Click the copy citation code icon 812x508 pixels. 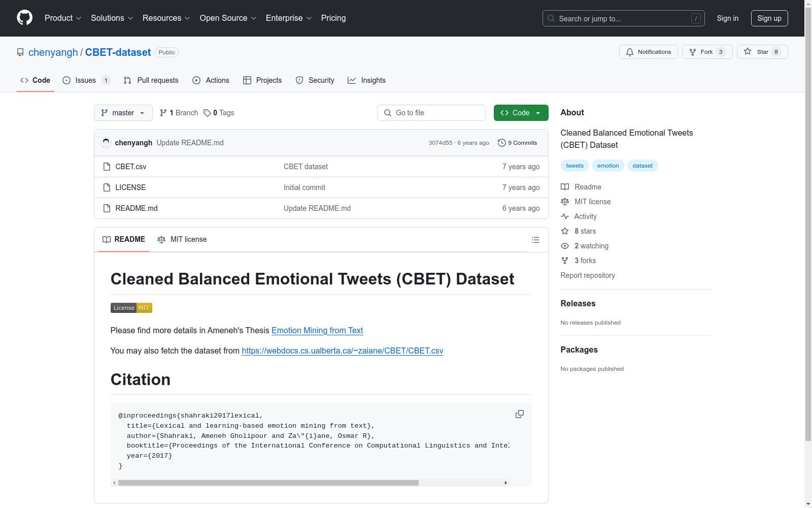pyautogui.click(x=520, y=414)
